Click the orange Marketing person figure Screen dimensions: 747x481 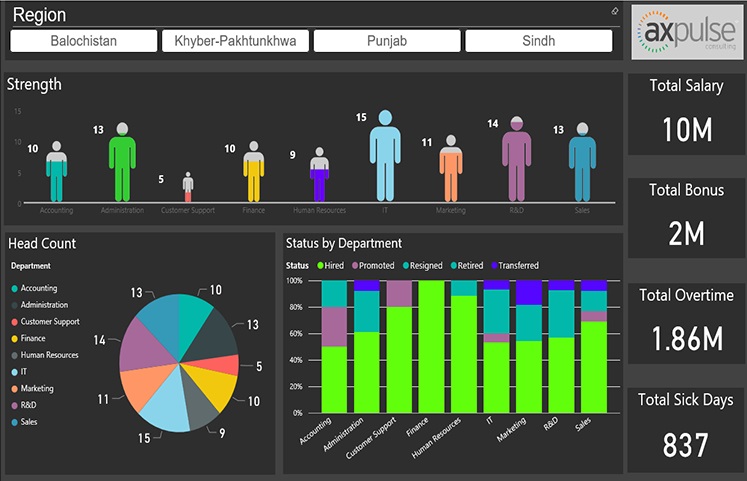pos(451,171)
